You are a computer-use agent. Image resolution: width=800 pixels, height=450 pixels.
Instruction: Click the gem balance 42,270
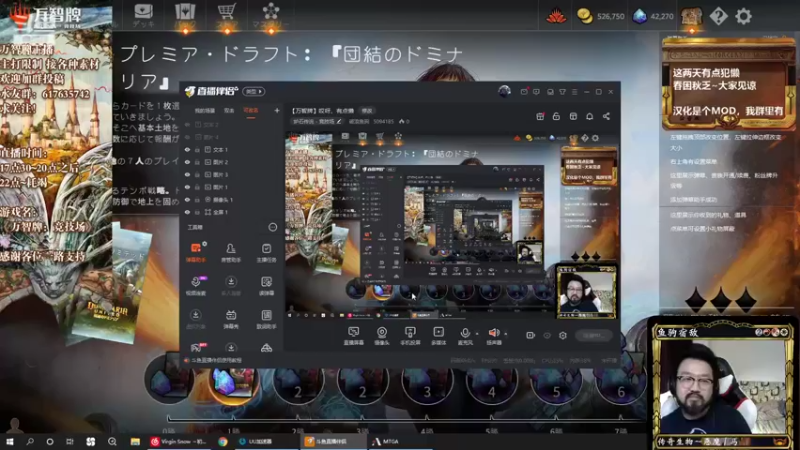click(654, 16)
